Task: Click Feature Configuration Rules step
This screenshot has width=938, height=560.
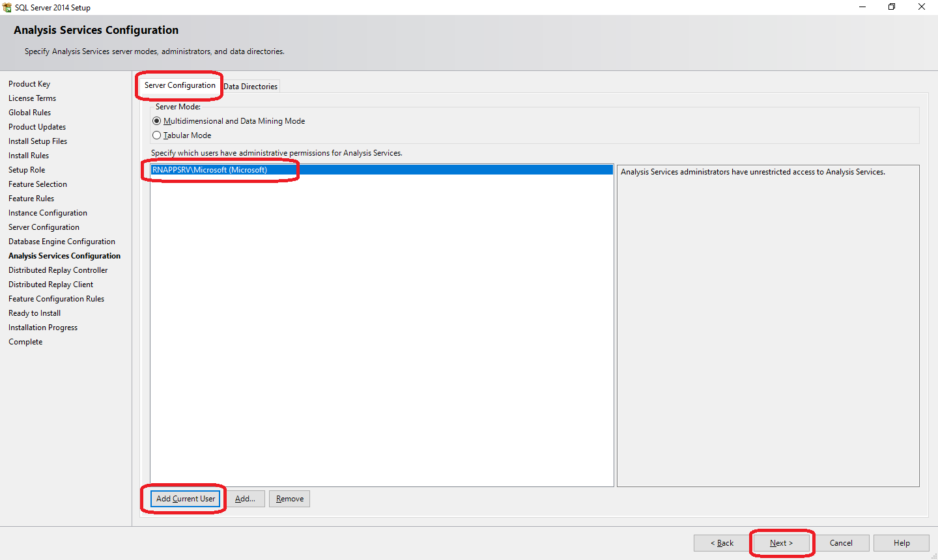Action: tap(56, 299)
